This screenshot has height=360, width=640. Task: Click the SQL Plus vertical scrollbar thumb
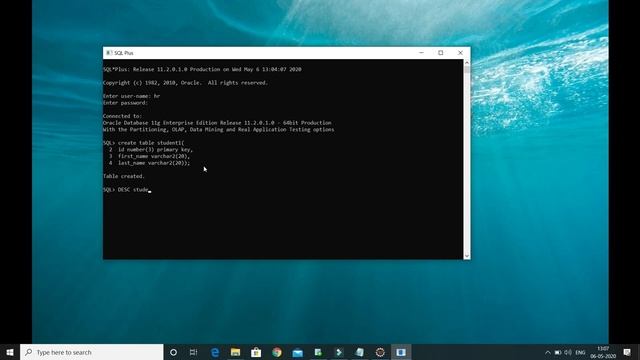467,70
